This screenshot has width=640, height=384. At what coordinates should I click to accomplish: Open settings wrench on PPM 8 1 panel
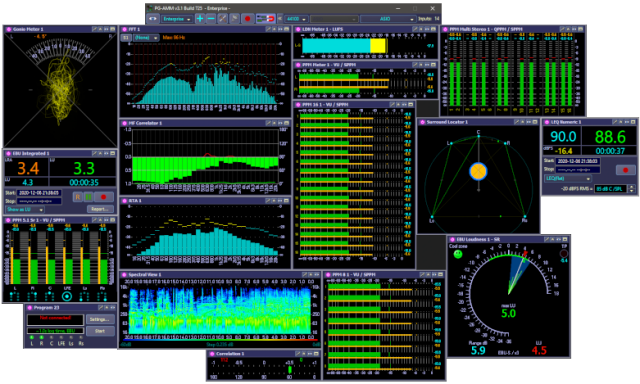click(x=422, y=275)
